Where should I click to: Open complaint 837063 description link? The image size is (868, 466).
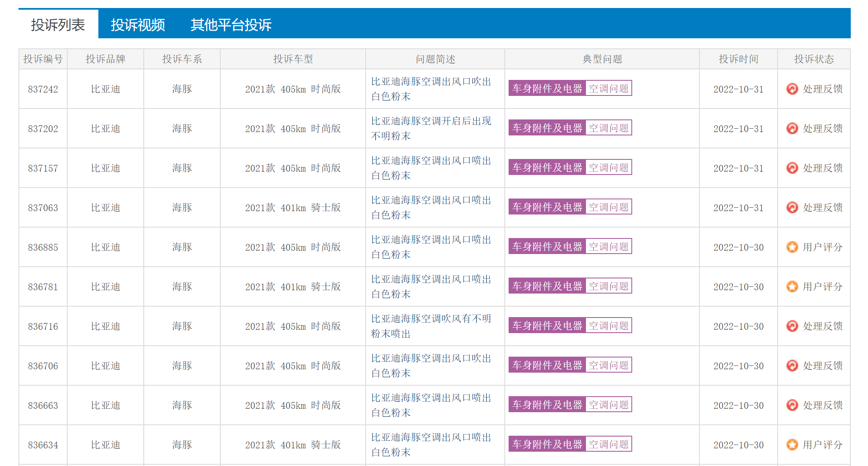[431, 207]
